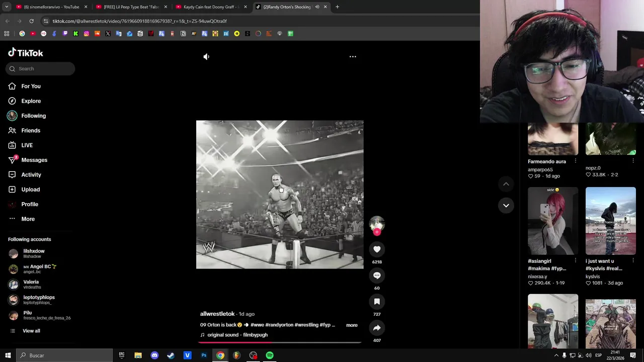Follow allwrestletok via the red plus badge
This screenshot has width=644, height=362.
(377, 232)
